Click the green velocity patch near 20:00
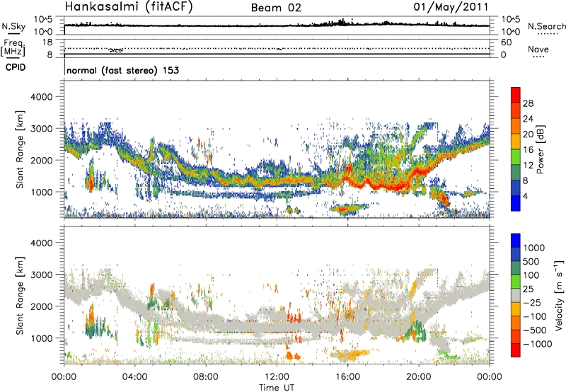Image resolution: width=566 pixels, height=392 pixels. (x=418, y=330)
